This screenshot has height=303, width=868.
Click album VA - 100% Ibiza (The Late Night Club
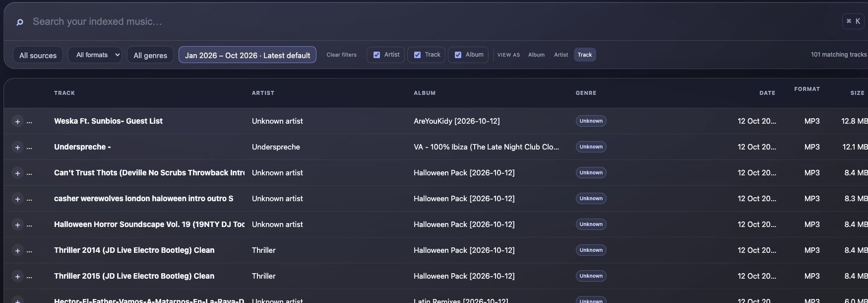coord(486,147)
